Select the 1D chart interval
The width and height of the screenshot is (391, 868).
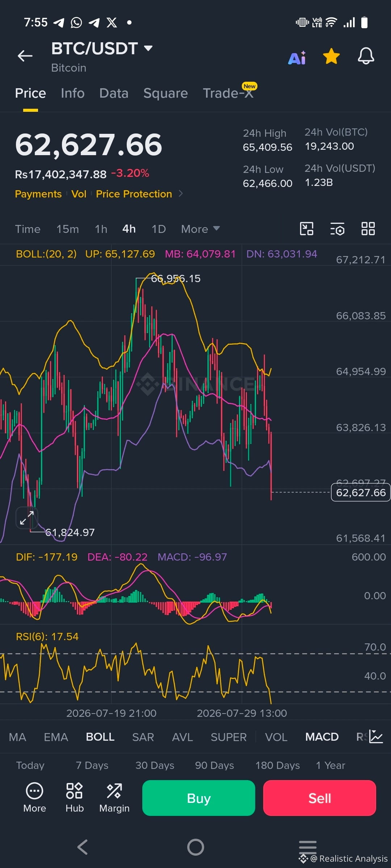click(x=159, y=229)
